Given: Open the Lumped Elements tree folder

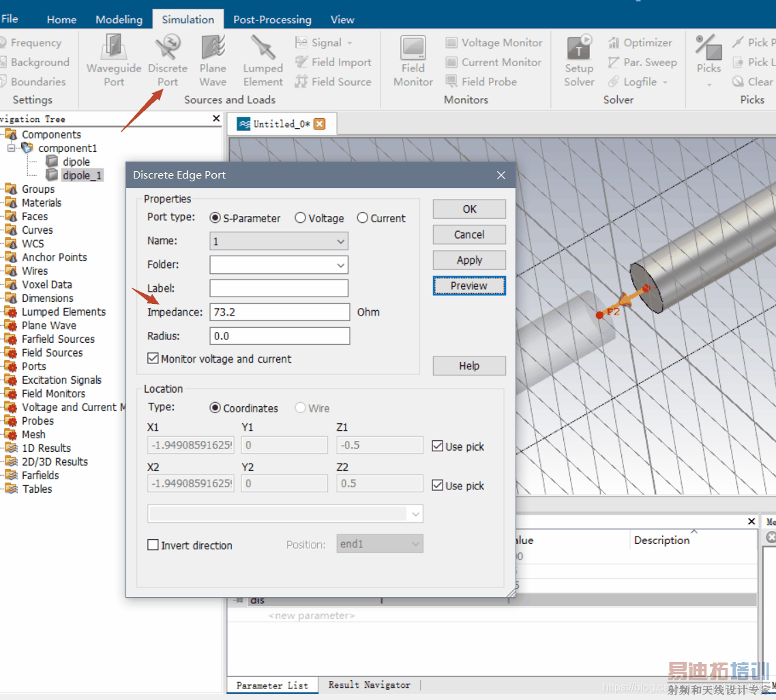Looking at the screenshot, I should coord(63,311).
